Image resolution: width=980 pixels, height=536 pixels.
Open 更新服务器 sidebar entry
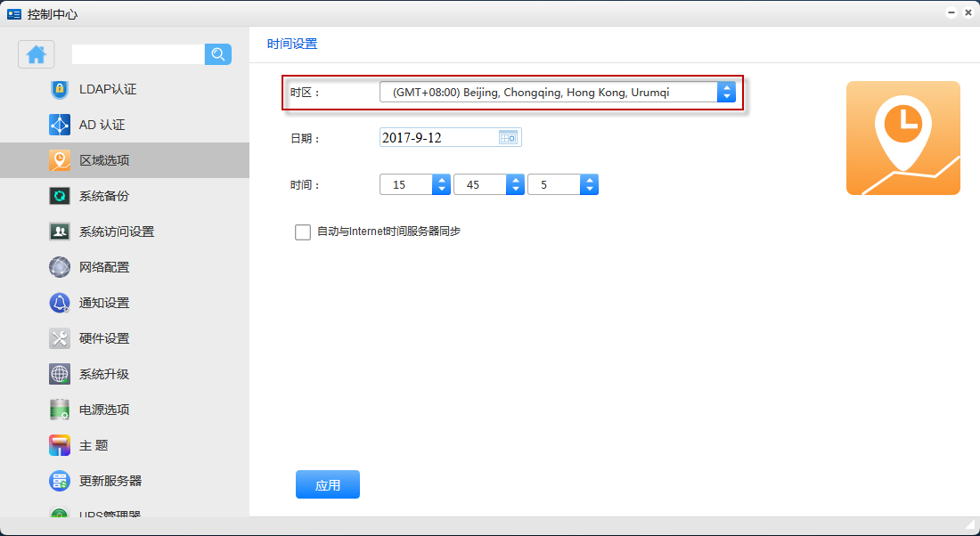point(110,481)
